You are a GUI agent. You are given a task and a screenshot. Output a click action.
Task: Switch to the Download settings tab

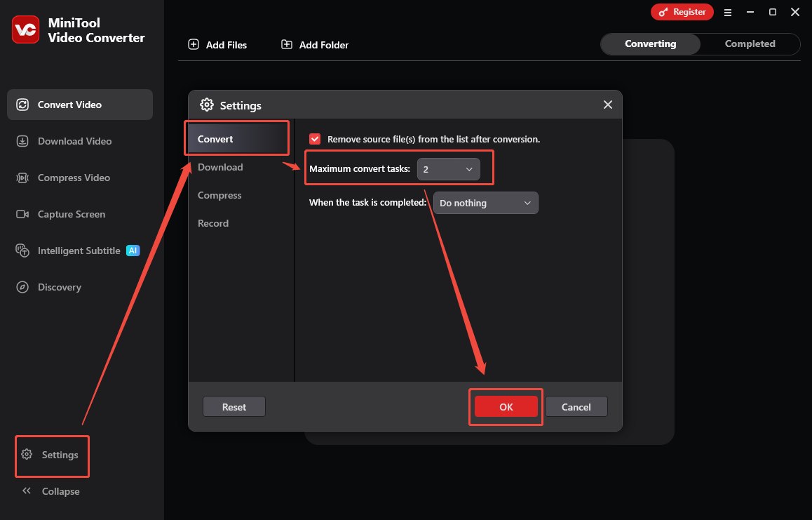click(x=220, y=167)
